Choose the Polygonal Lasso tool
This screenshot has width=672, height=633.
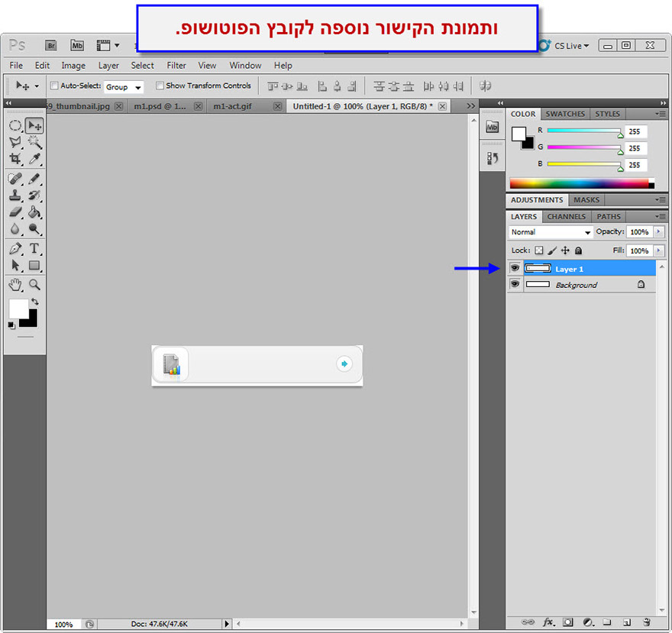[x=15, y=142]
